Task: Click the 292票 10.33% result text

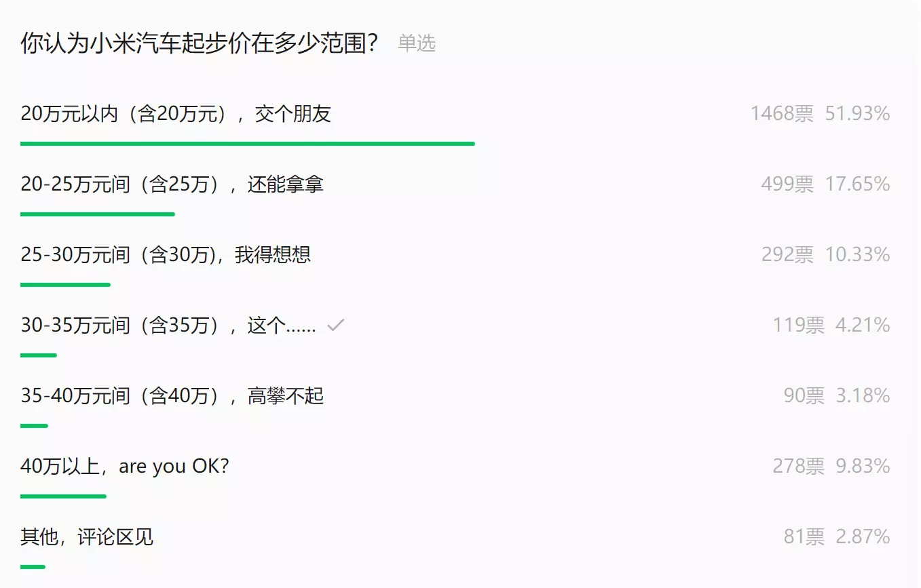Action: pyautogui.click(x=825, y=255)
